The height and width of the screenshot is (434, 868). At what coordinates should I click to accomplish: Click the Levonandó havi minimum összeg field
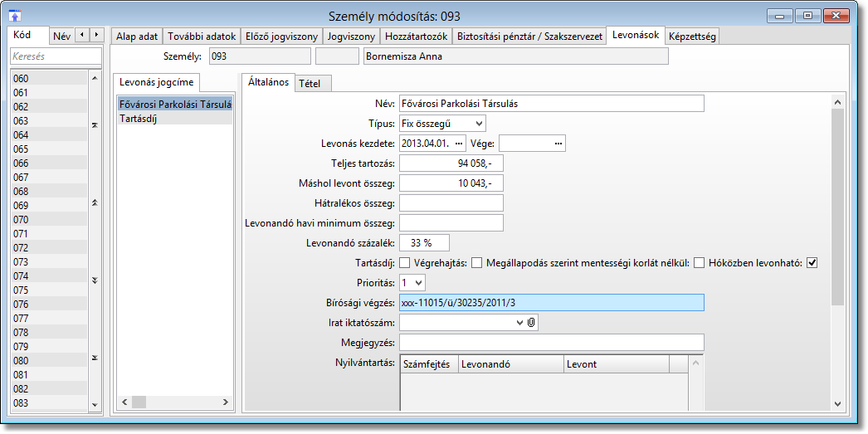(x=451, y=223)
